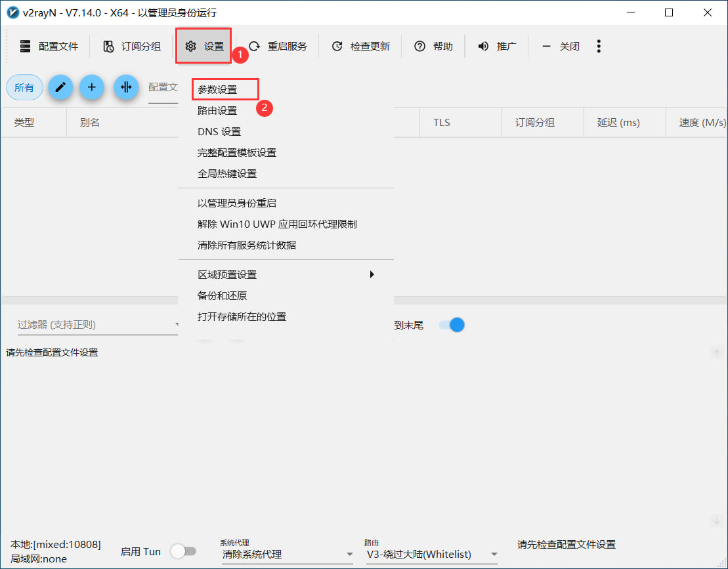The height and width of the screenshot is (569, 728).
Task: Click the 重启服务 restart service icon
Action: click(255, 46)
